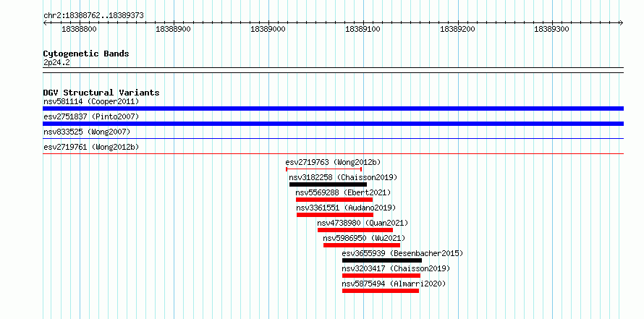Click the nsv581114 (Cooper2011) label
Screen dimensions: 644x319
pos(91,101)
